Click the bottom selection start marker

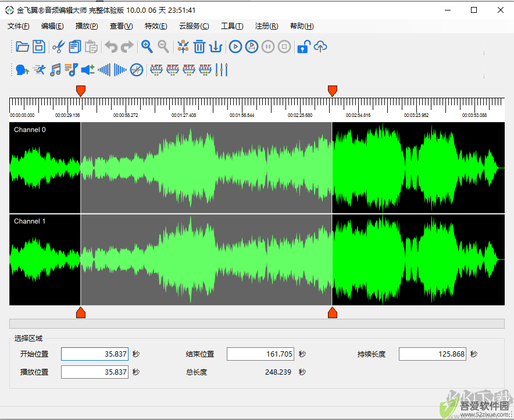[x=81, y=313]
